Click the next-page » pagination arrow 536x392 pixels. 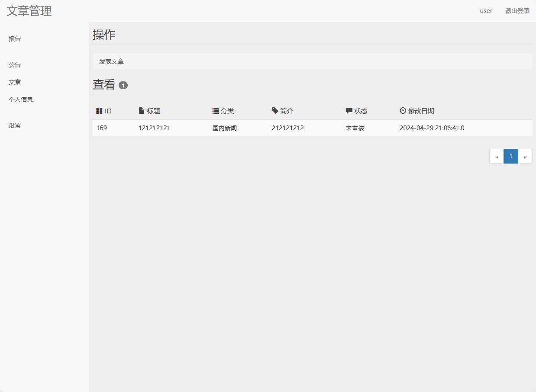tap(525, 156)
